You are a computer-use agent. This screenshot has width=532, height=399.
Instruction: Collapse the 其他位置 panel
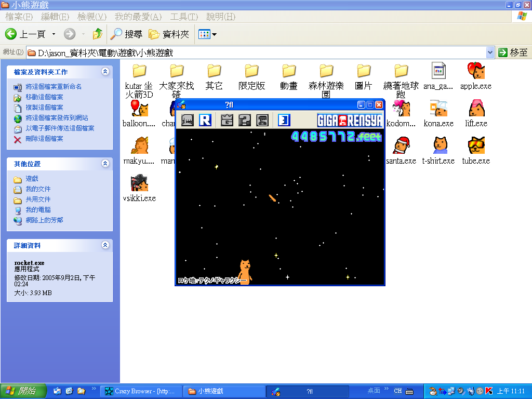pos(105,163)
